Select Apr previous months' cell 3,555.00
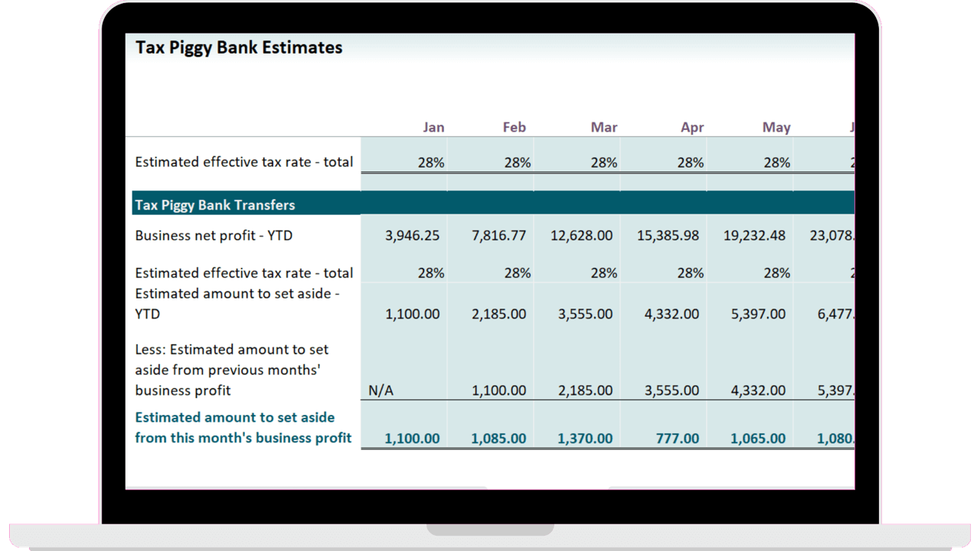Image resolution: width=980 pixels, height=551 pixels. tap(672, 390)
